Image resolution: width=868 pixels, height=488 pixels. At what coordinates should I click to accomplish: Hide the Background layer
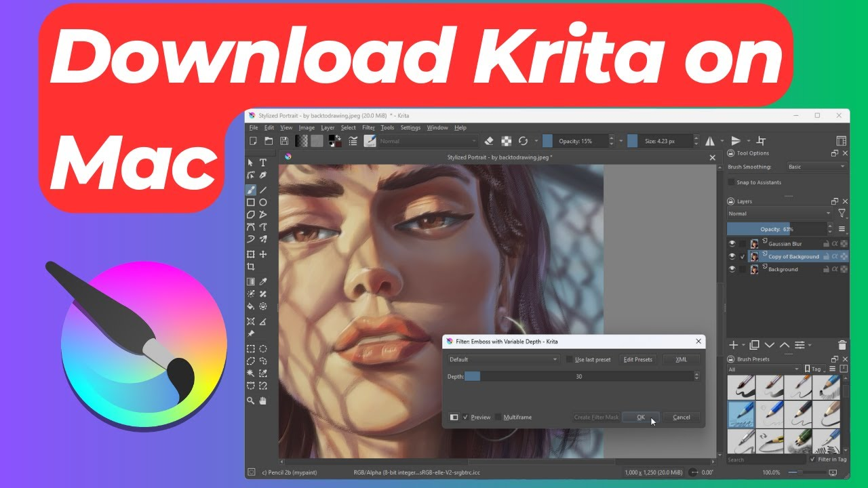[x=732, y=269]
